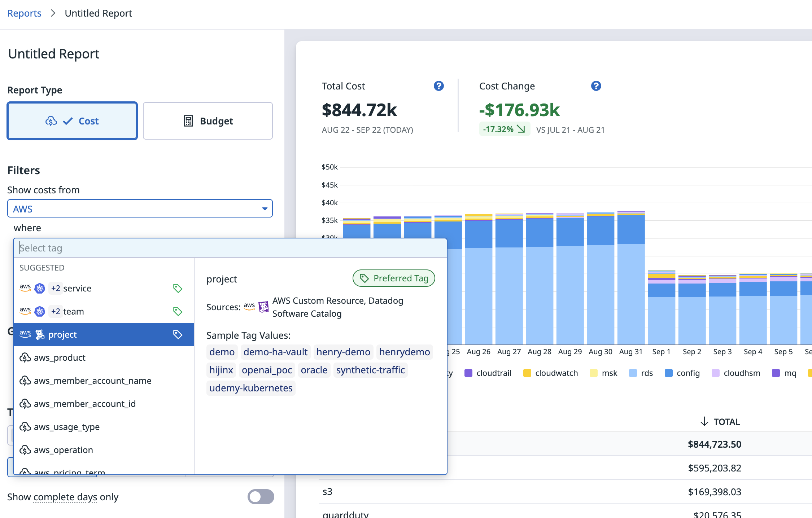Screen dimensions: 812x518
Task: Toggle Show complete days only switch
Action: pos(261,497)
